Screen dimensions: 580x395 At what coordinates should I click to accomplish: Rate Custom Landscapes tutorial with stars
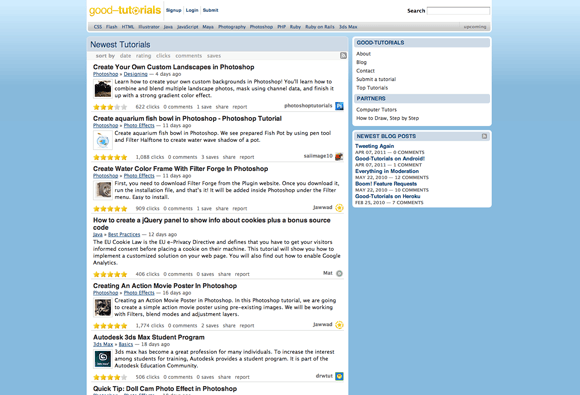pyautogui.click(x=110, y=107)
